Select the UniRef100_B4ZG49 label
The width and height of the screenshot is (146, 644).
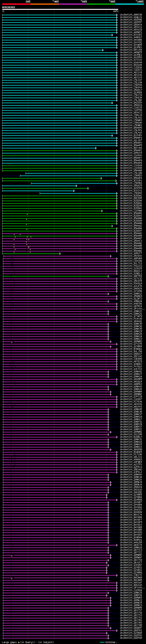click(131, 65)
